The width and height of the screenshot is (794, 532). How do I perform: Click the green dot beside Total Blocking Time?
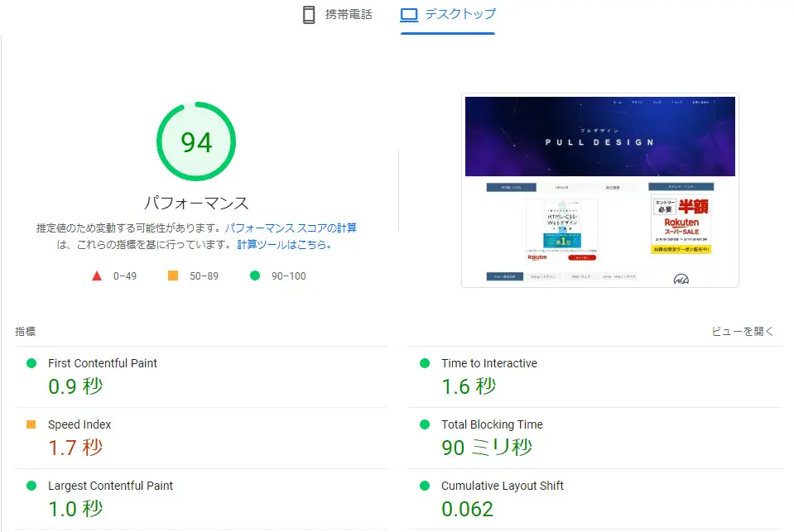pyautogui.click(x=426, y=424)
